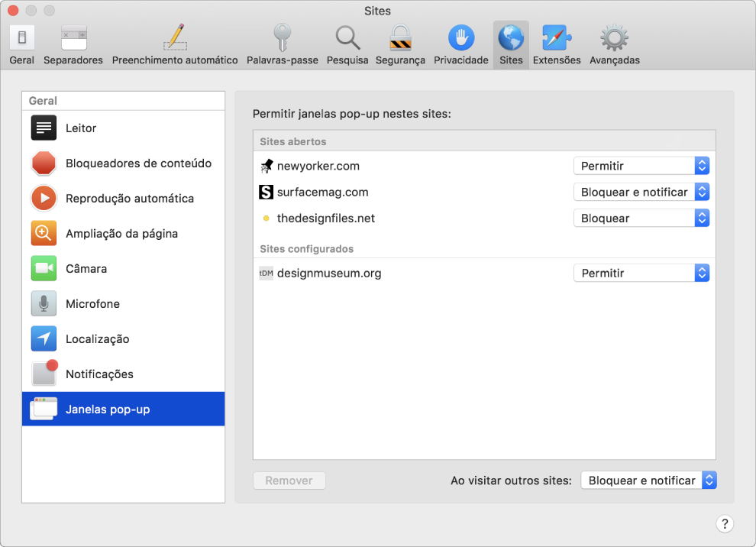Select the Sites globe icon
This screenshot has height=547, width=756.
click(511, 37)
